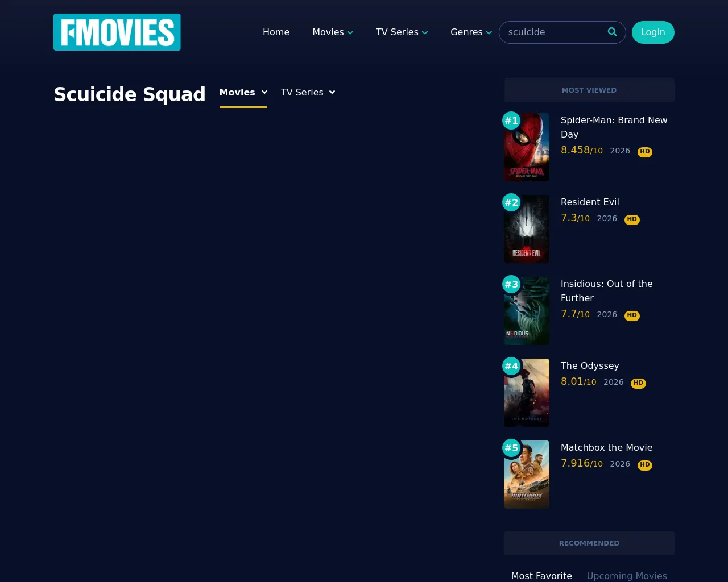
Task: Click the RECOMMENDED section header
Action: (x=589, y=543)
